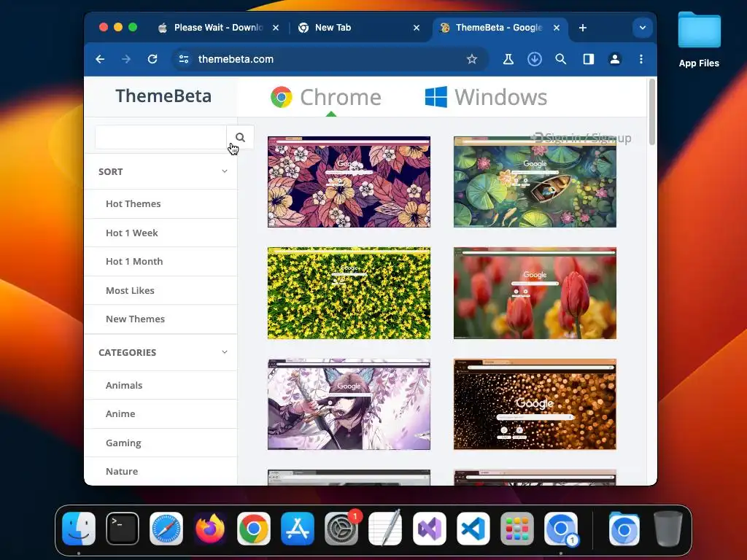Open the red tulips theme
747x560 pixels.
click(x=535, y=293)
